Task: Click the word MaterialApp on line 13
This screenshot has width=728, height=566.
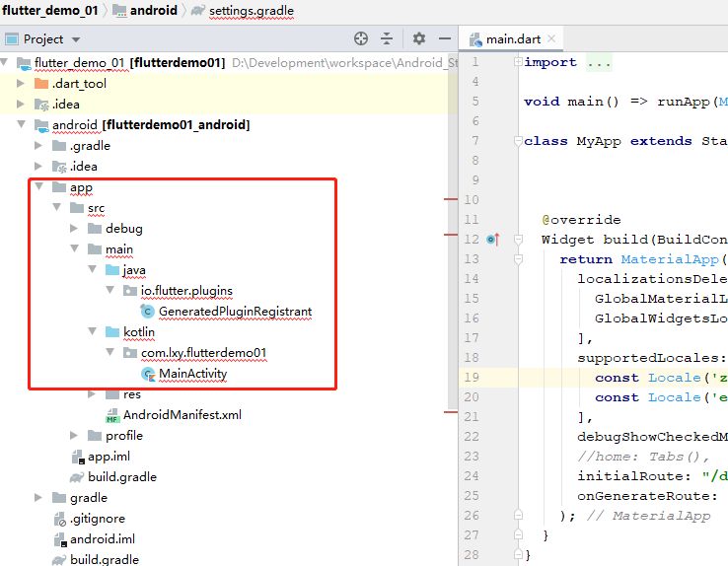Action: 669,259
